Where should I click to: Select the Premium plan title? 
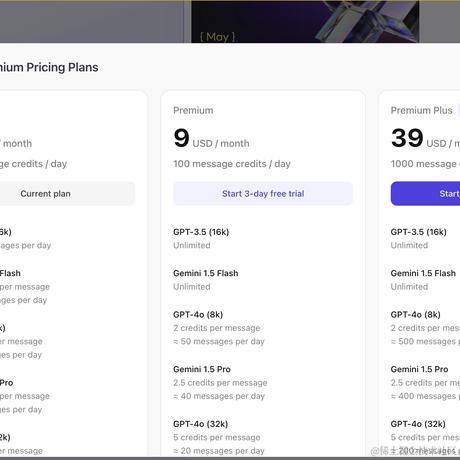(193, 110)
